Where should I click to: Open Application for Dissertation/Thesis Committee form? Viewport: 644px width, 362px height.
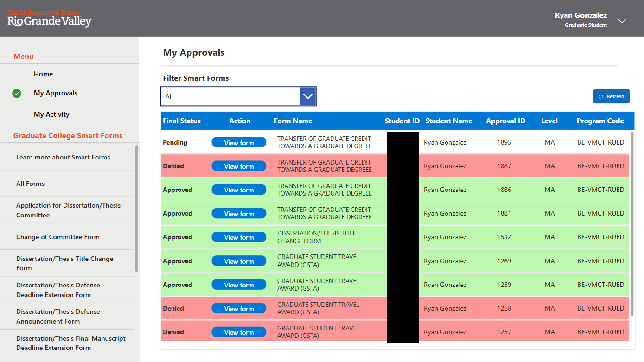coord(68,210)
